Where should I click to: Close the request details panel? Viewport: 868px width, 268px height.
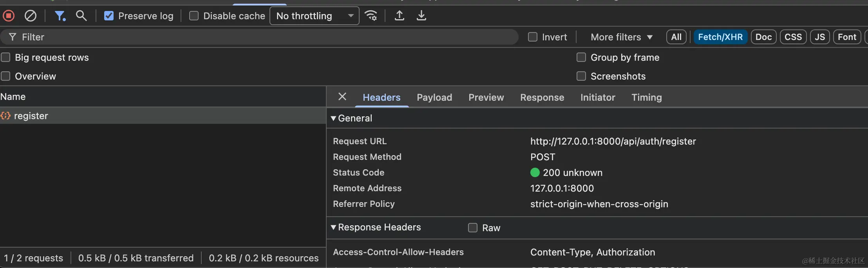pyautogui.click(x=342, y=97)
